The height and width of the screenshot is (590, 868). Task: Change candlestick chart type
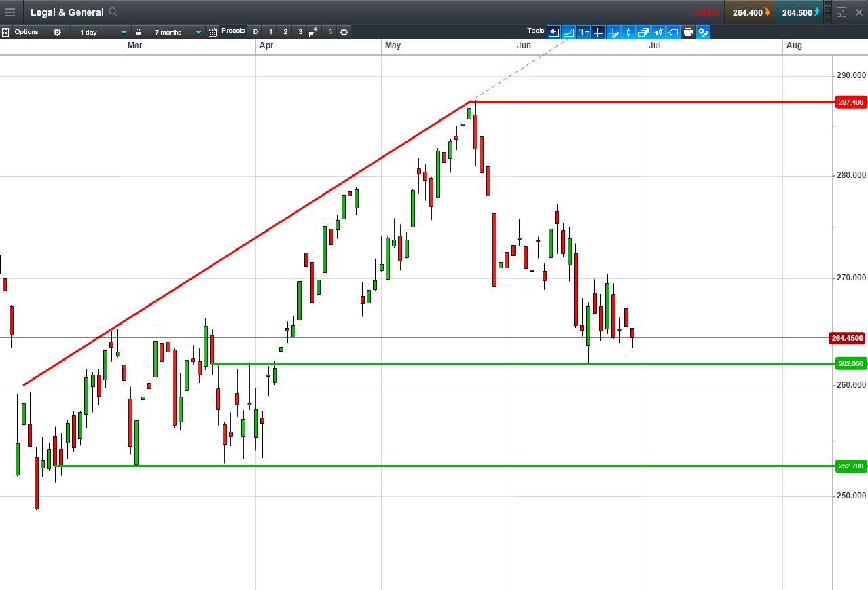628,32
